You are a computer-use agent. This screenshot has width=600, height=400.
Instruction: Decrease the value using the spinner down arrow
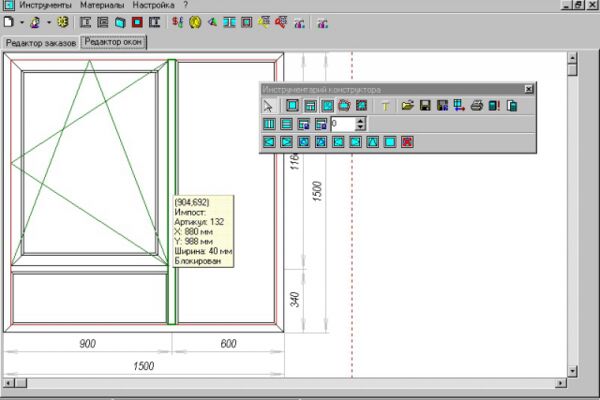360,127
